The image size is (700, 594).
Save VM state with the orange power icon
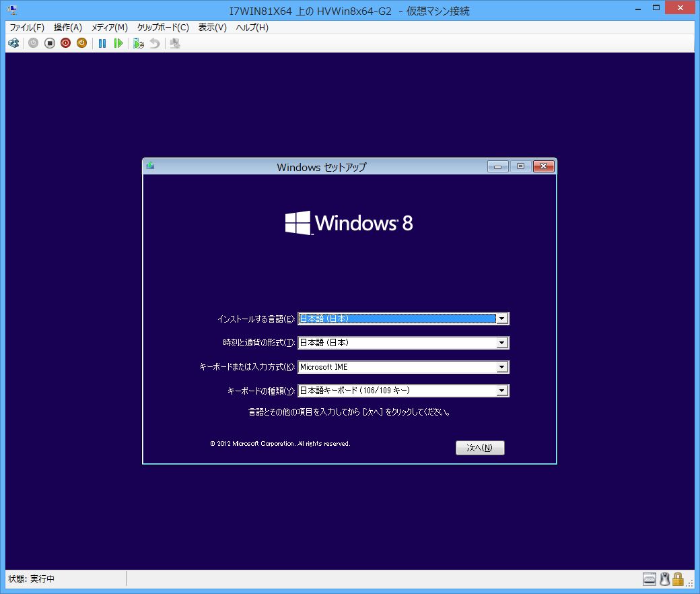(x=81, y=43)
